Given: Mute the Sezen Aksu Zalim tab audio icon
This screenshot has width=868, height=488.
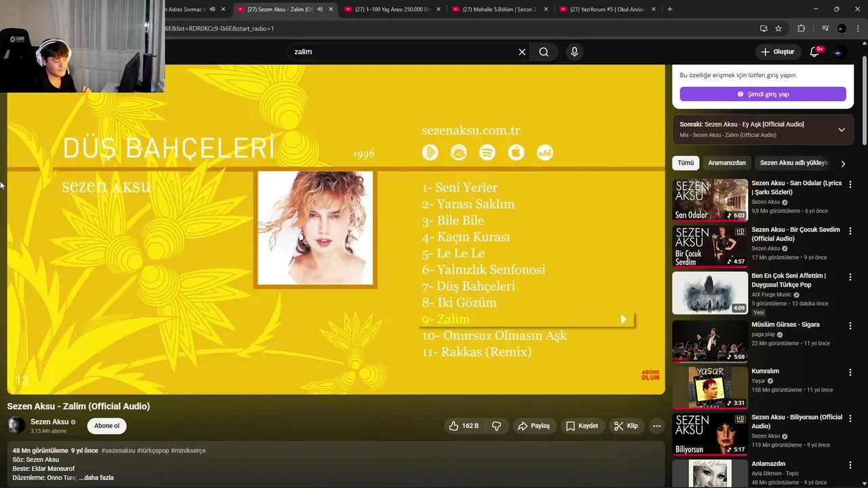Looking at the screenshot, I should click(320, 9).
